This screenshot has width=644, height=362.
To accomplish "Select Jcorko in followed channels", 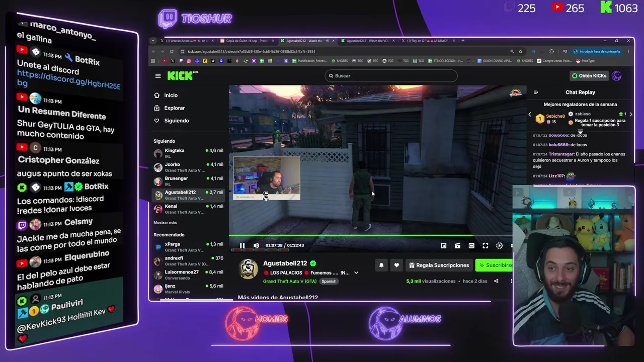I will click(189, 167).
